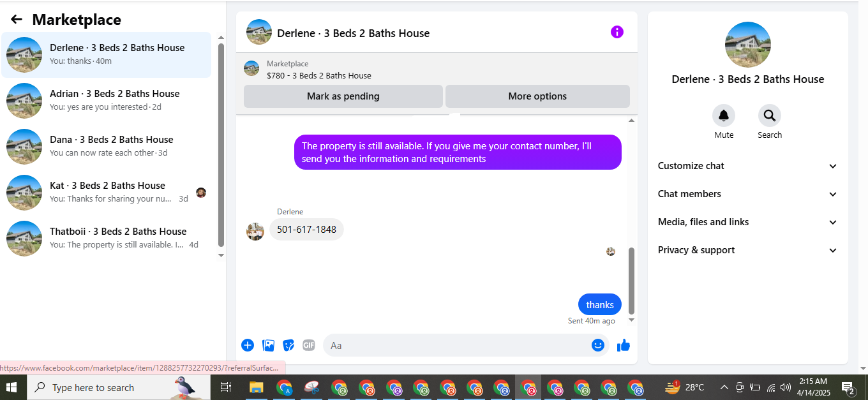Expand Privacy & support section
Screen dimensions: 868x400
coord(747,250)
